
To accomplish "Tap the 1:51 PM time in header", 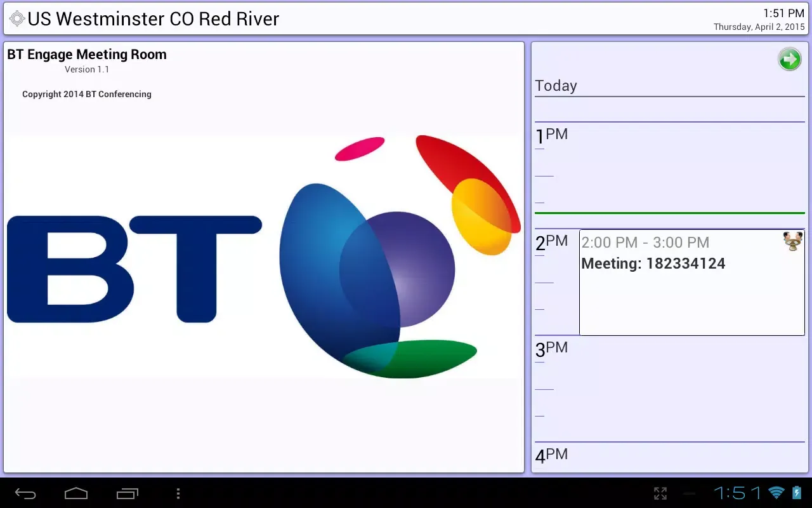I will coord(784,13).
